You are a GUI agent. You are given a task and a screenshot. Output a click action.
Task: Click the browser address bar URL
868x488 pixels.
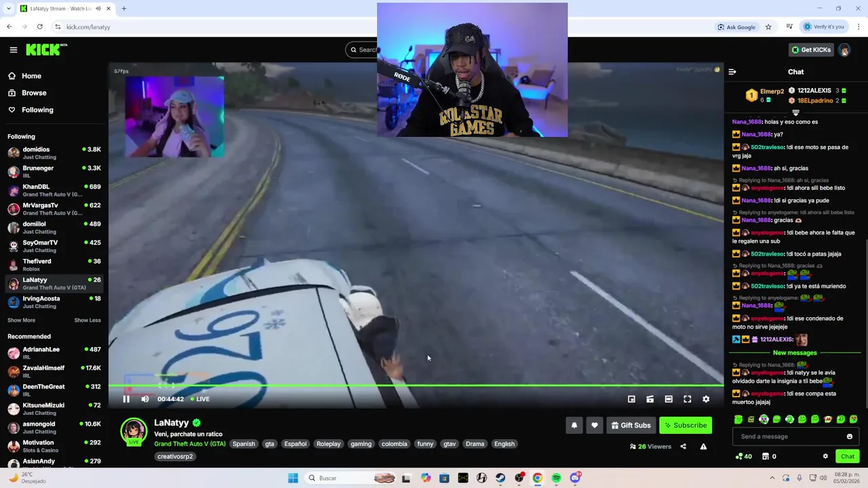point(88,27)
